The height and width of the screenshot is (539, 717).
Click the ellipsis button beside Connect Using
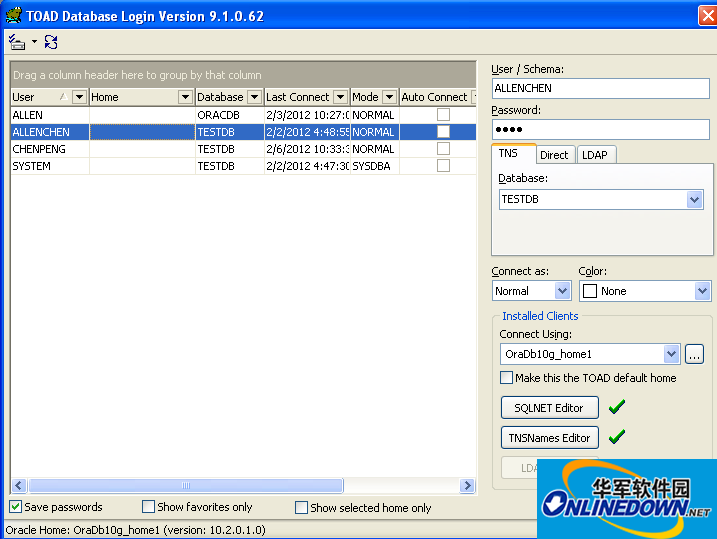tap(694, 354)
